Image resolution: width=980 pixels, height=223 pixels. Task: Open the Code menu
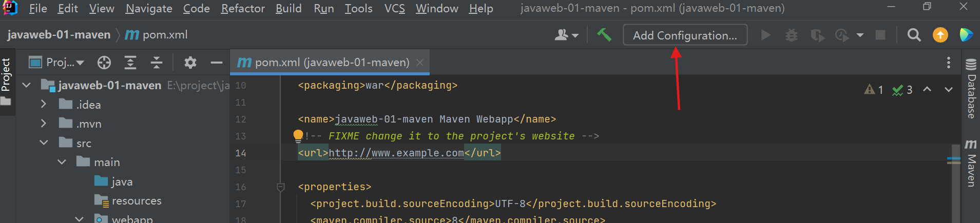[196, 8]
